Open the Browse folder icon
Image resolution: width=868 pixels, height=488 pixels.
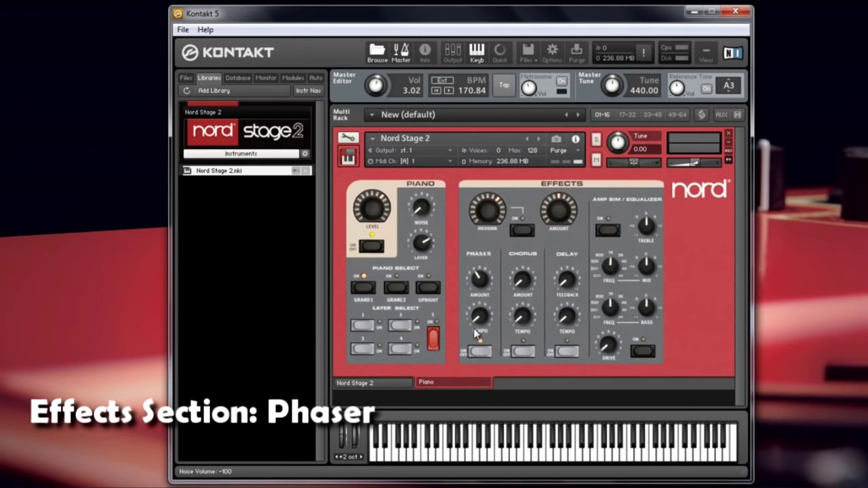[377, 52]
